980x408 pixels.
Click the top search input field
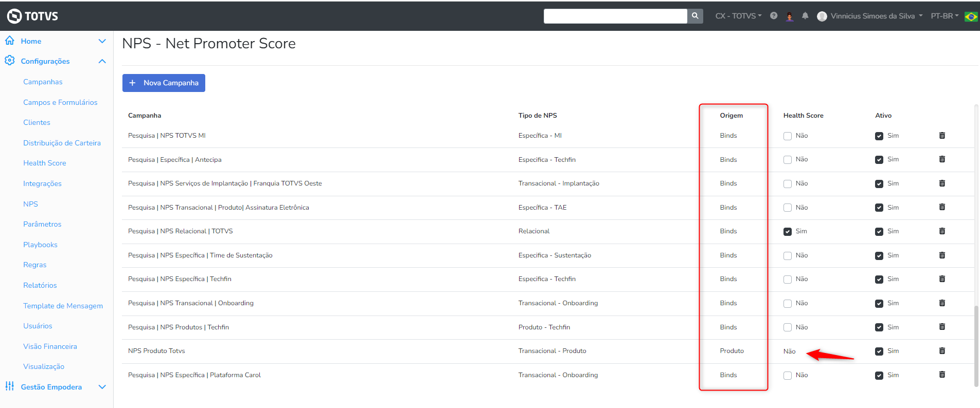click(x=615, y=16)
